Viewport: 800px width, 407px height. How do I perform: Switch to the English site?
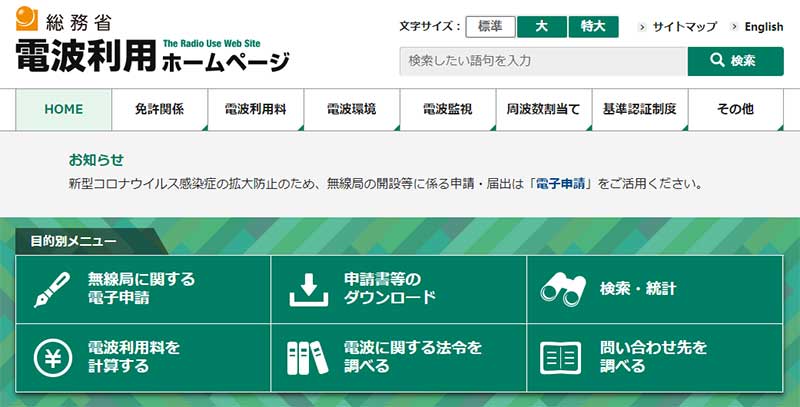764,27
